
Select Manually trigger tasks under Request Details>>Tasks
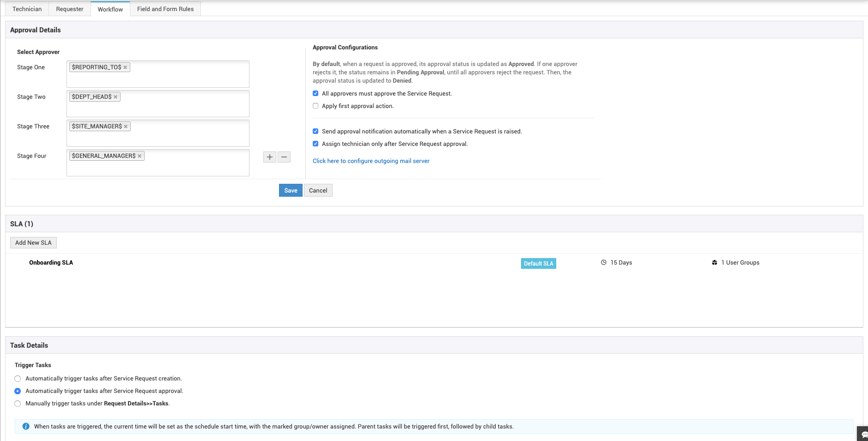(x=18, y=403)
